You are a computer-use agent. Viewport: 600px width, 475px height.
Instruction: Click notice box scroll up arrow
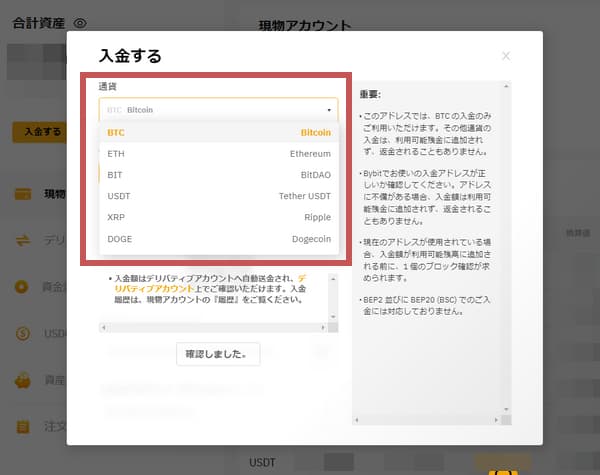[x=333, y=279]
